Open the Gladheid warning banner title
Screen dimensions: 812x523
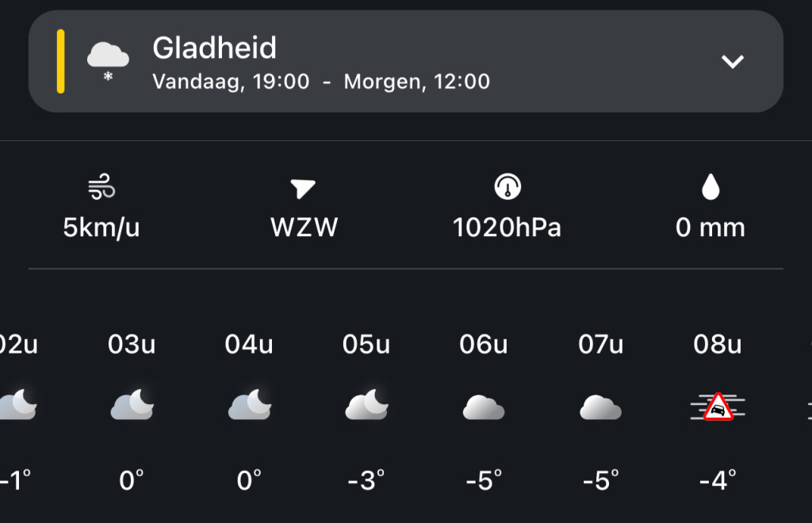(x=214, y=48)
